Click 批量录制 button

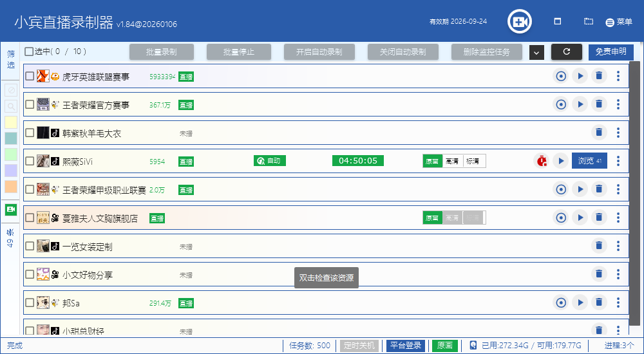point(162,52)
